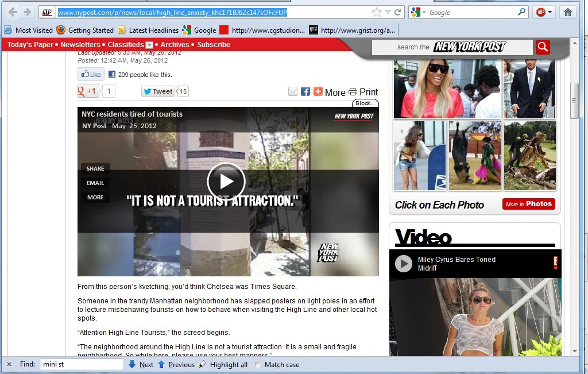The height and width of the screenshot is (374, 588).
Task: Expand the Classifieds dropdown arrow
Action: [149, 45]
